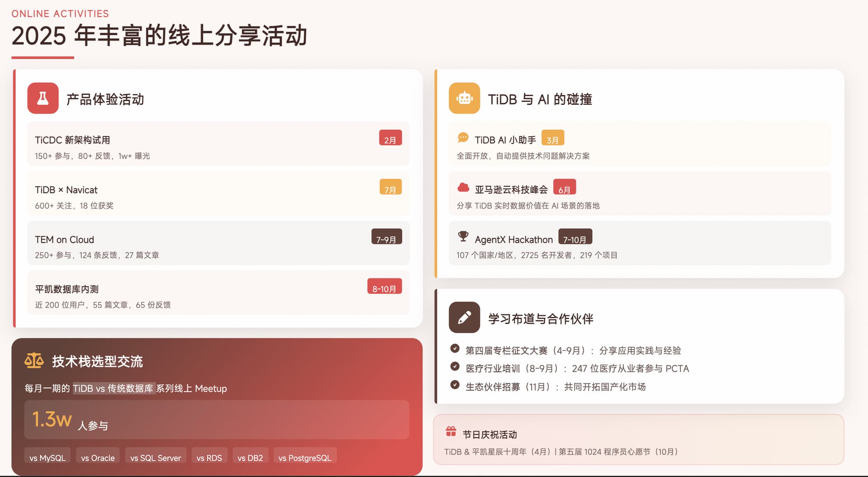The image size is (868, 477).
Task: Click the check icon for 医疗行业培训
Action: [x=455, y=366]
